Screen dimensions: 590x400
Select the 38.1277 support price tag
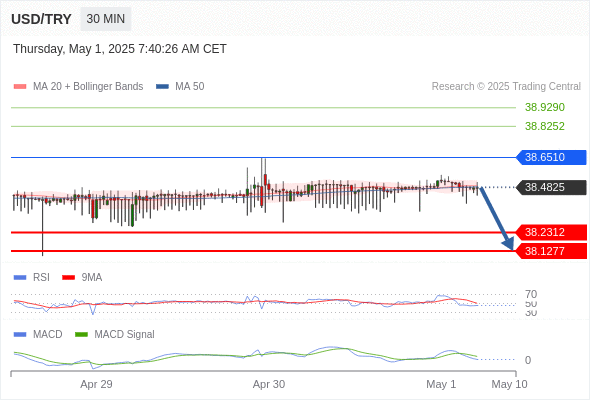click(x=551, y=251)
